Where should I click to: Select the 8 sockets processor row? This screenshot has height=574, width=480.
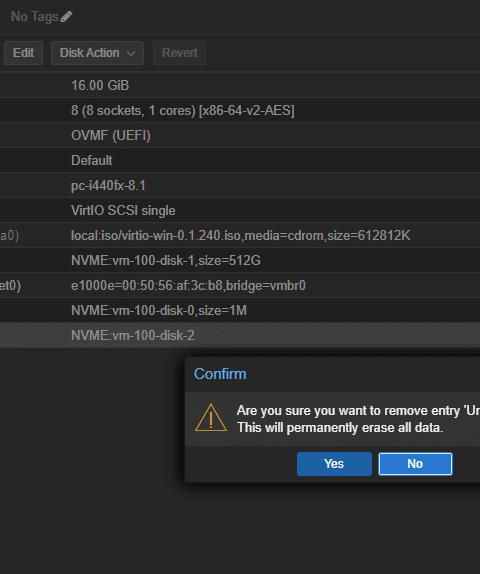click(240, 110)
